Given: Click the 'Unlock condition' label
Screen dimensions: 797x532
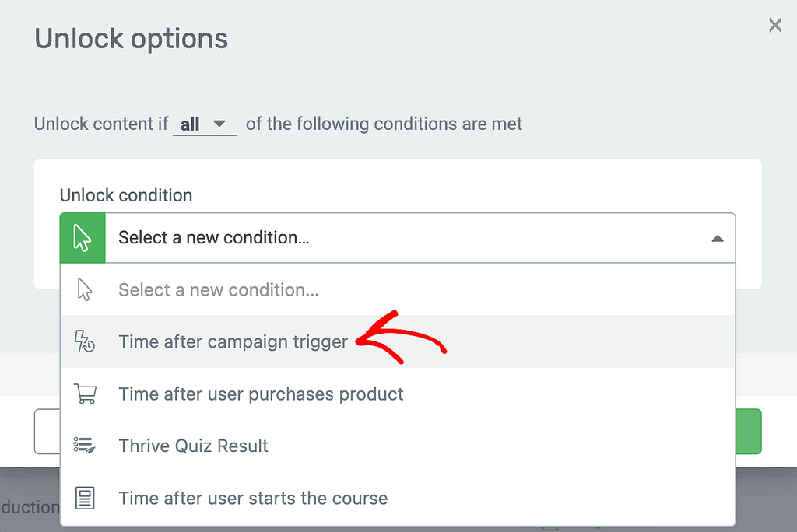Looking at the screenshot, I should [x=126, y=195].
